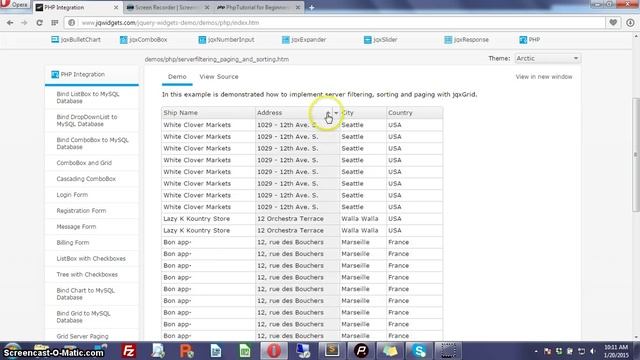640x360 pixels.
Task: Switch to the PHP Integration browser tab
Action: [76, 8]
